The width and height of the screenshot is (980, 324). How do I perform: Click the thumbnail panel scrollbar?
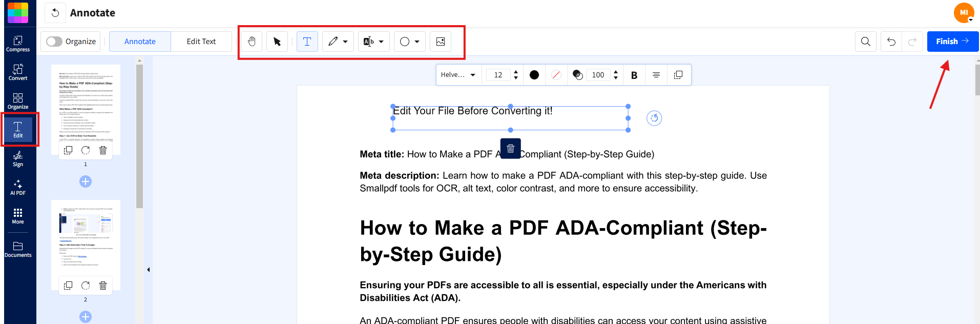pos(139,136)
